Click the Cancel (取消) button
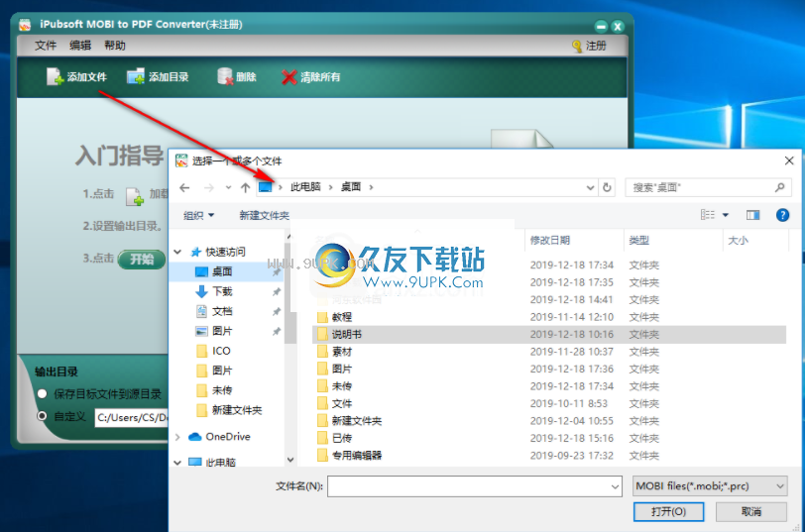 click(x=751, y=511)
